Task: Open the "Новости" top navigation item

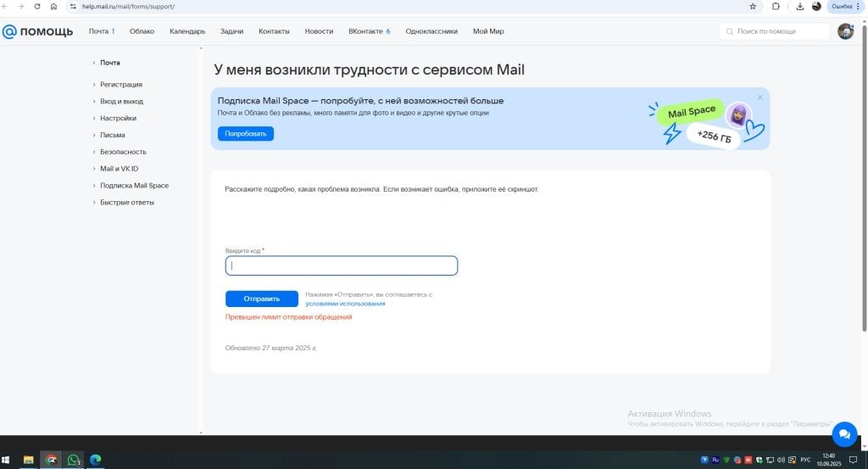Action: pos(319,31)
